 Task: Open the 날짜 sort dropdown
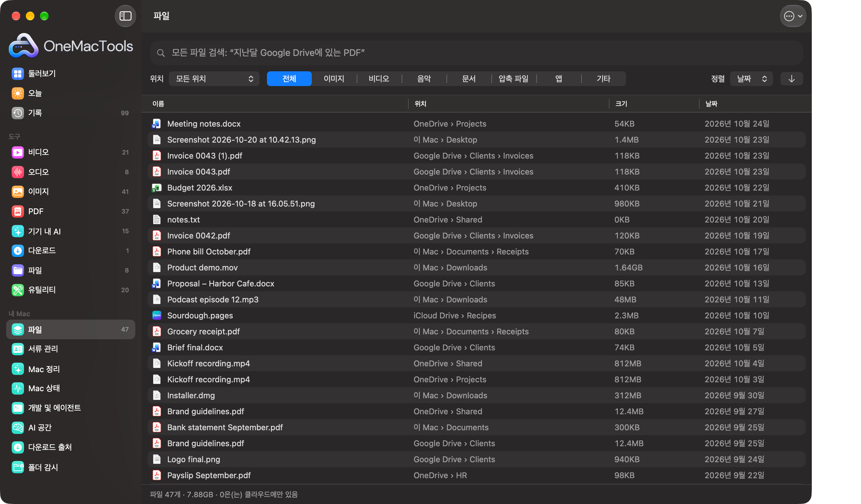[x=751, y=79]
